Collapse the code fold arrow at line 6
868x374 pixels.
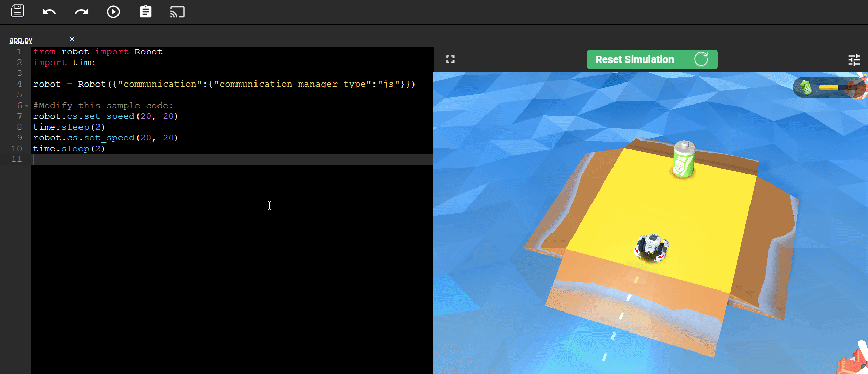click(27, 106)
